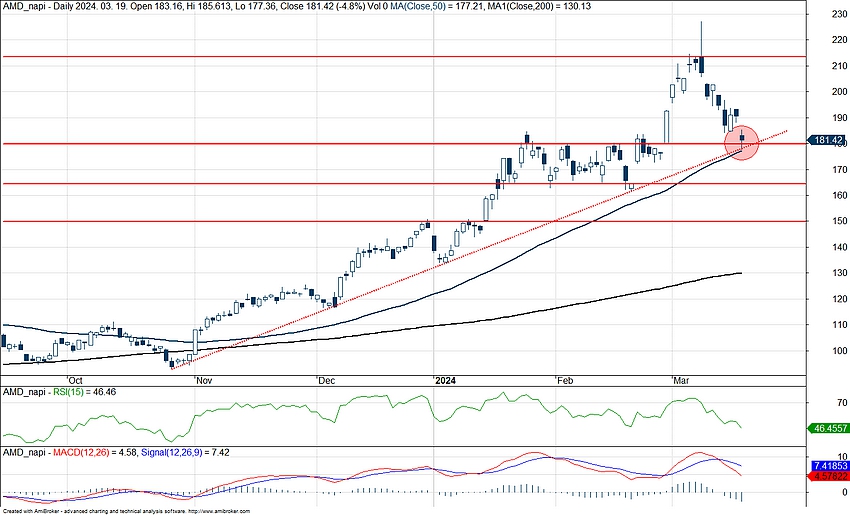
Task: Click the red MACD value tag 4.57822
Action: [829, 477]
